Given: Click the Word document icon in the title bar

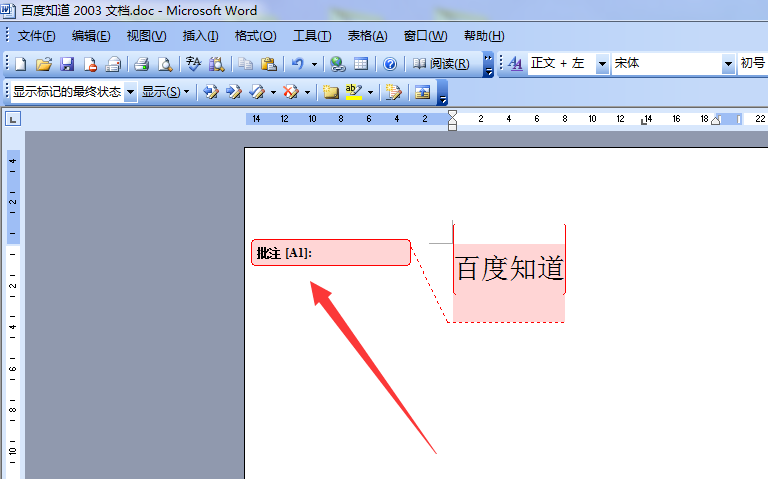Looking at the screenshot, I should 8,10.
